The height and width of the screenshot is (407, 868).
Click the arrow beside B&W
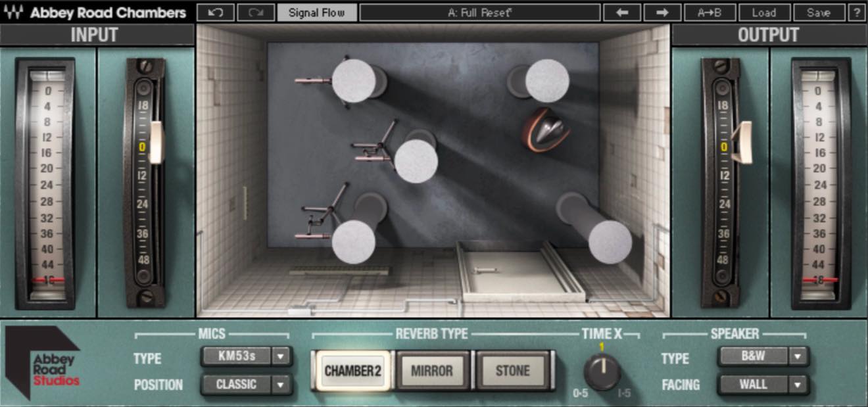[x=798, y=356]
